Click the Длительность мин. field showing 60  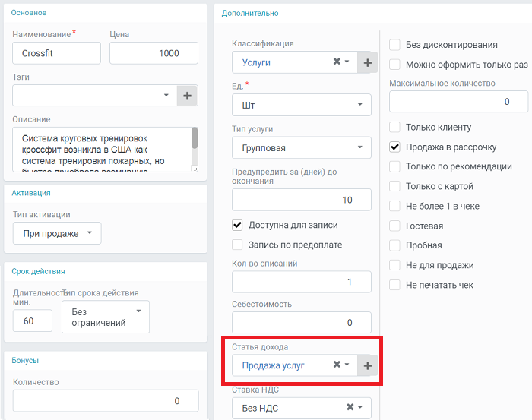33,321
